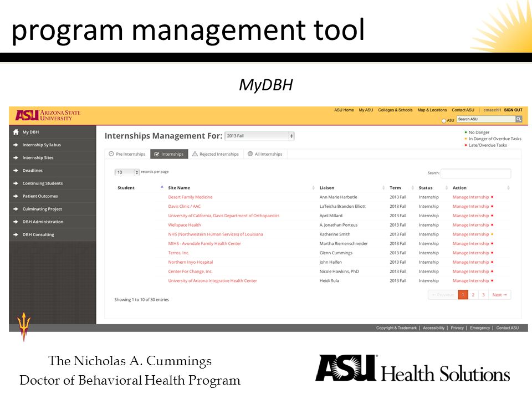Click the red status dot for Desert Family Medicine
Screen dimensions: 532x399
492,197
